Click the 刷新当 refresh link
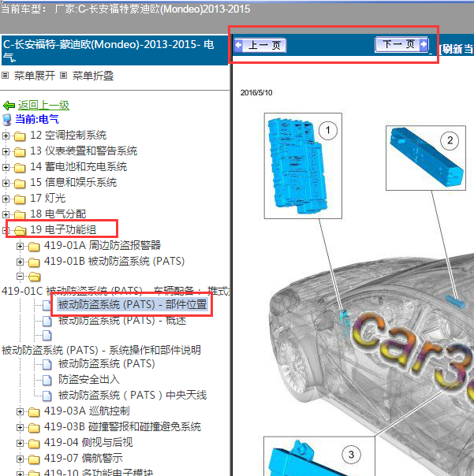 (x=457, y=49)
